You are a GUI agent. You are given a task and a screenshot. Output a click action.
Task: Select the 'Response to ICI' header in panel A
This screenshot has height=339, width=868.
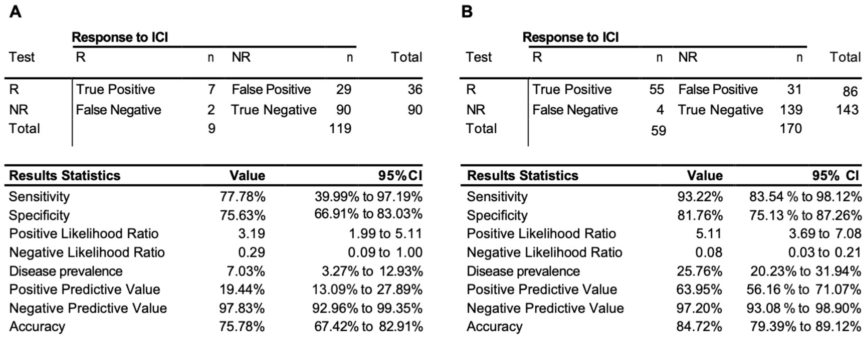[x=120, y=37]
